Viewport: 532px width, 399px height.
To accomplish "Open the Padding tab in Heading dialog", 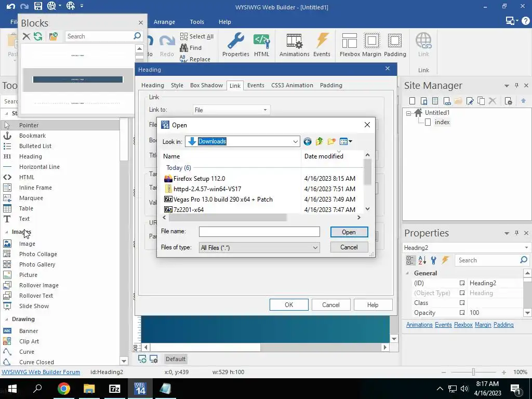I will pos(331,85).
